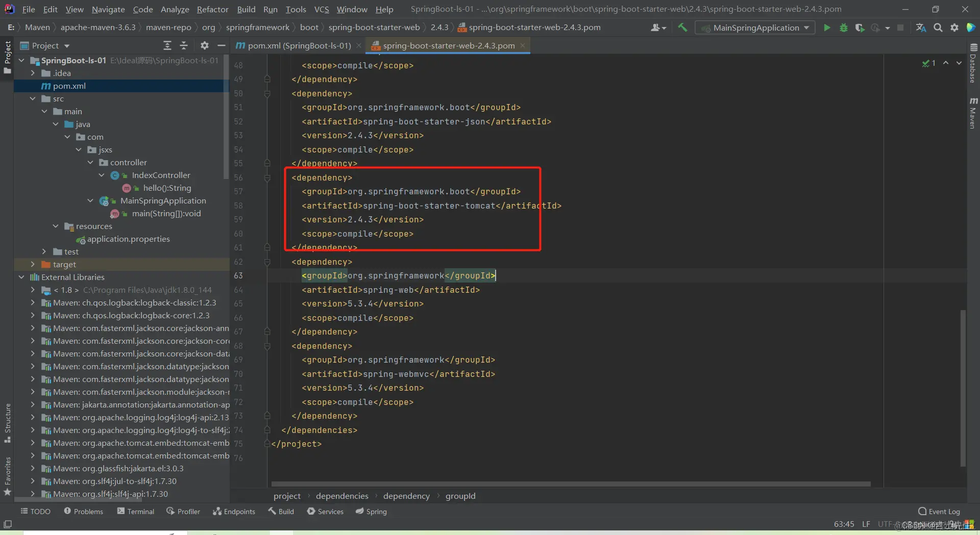Toggle the Problems tool window

tap(83, 512)
